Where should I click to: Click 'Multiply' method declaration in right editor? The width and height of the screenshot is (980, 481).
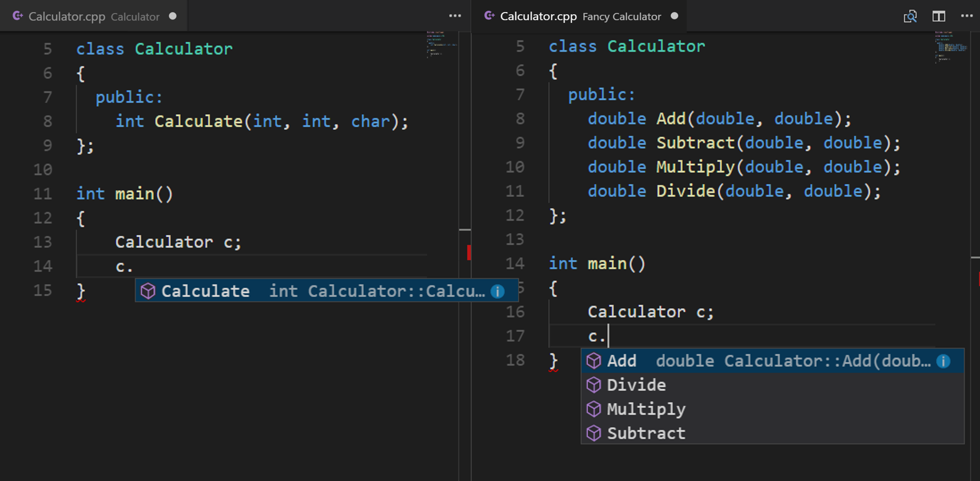(x=695, y=167)
